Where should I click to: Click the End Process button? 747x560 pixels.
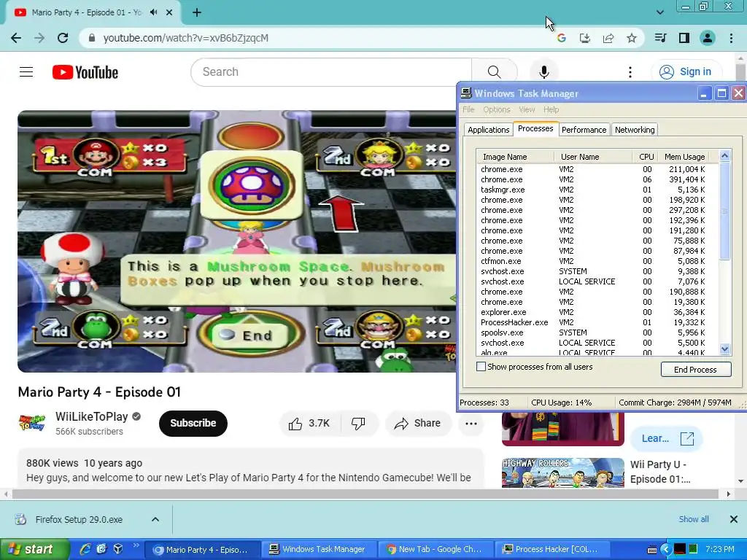pos(695,370)
